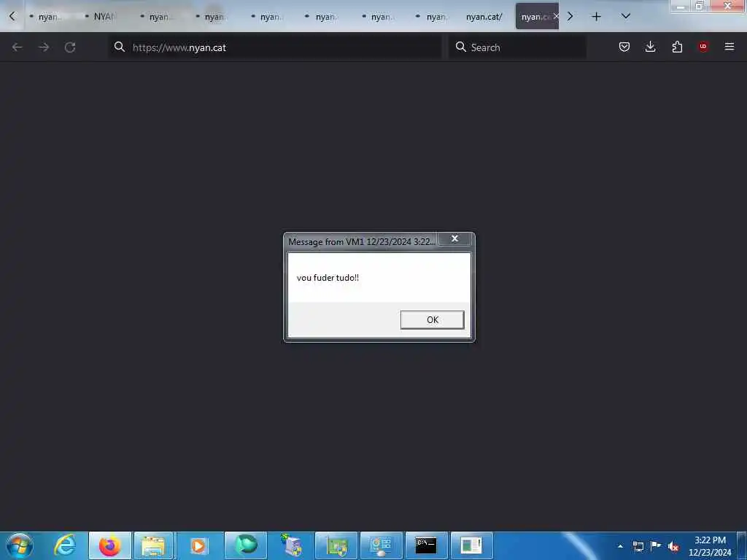
Task: Close the active nyan.cat tab
Action: [x=556, y=17]
